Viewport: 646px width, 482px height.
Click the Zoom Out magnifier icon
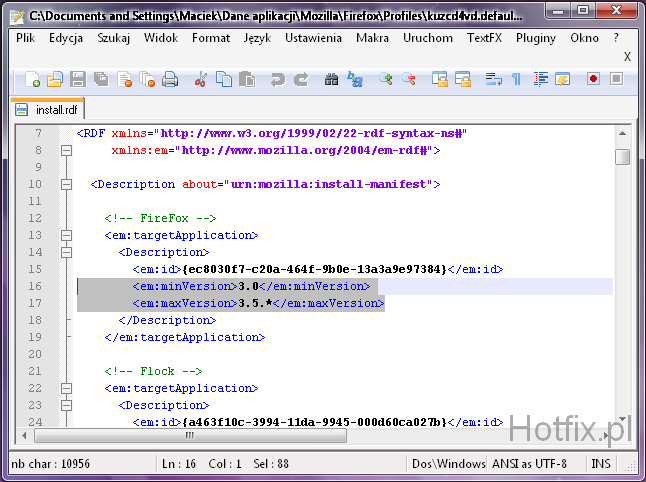pyautogui.click(x=409, y=79)
